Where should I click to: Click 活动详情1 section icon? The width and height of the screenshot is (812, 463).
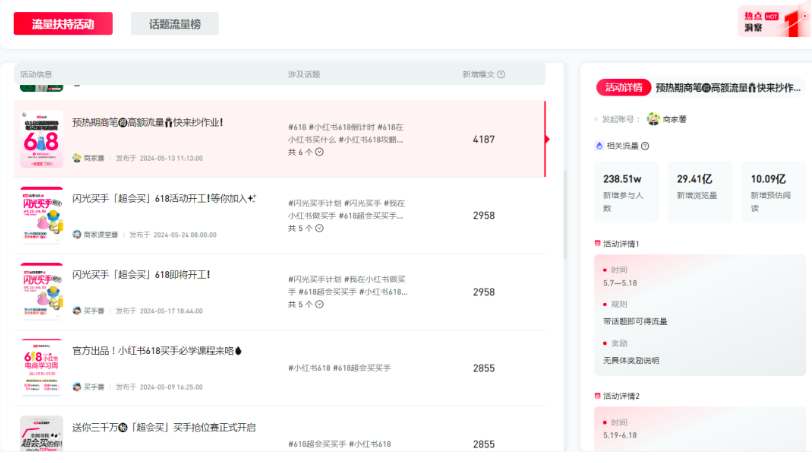tap(598, 243)
